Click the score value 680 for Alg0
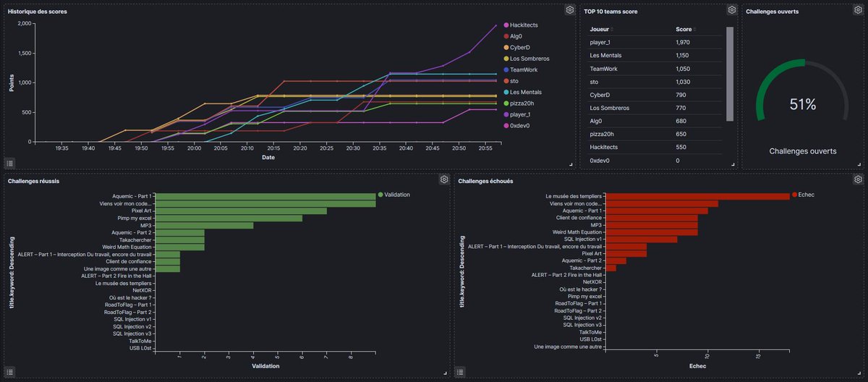Viewport: 868px width, 382px height. [681, 121]
